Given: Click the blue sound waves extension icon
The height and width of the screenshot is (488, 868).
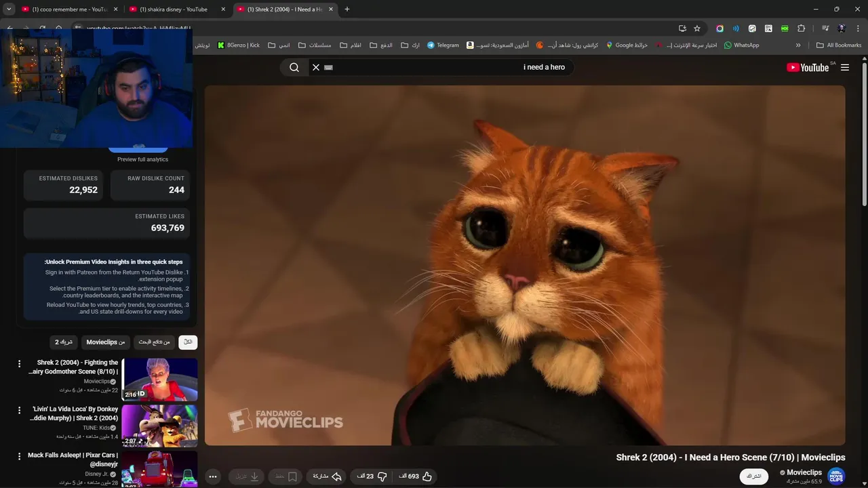Looking at the screenshot, I should tap(736, 28).
